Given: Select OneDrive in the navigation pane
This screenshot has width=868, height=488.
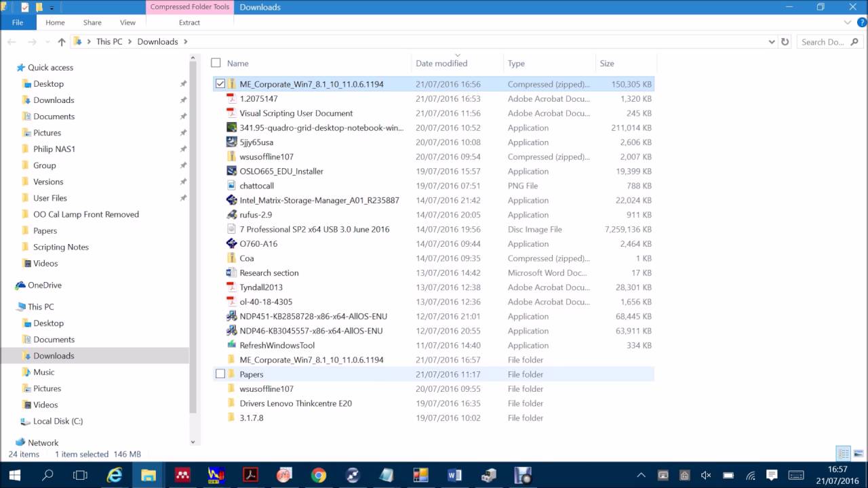Looking at the screenshot, I should pos(45,285).
